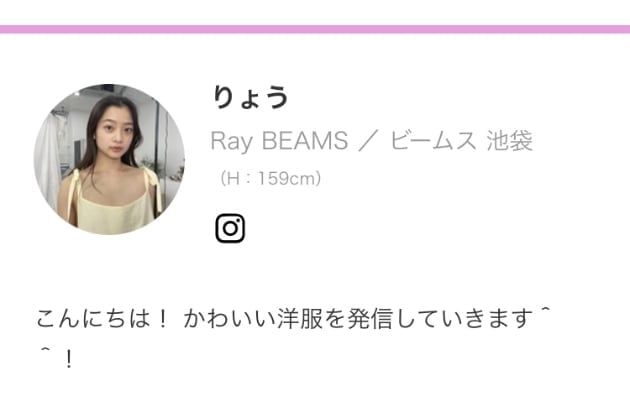Select the word 池袋 in shop name
The width and height of the screenshot is (630, 402).
click(509, 141)
